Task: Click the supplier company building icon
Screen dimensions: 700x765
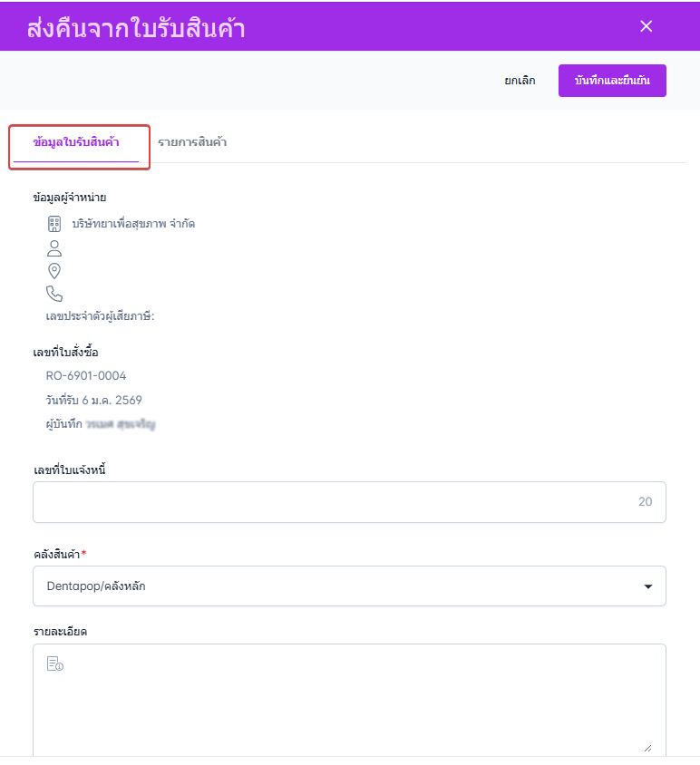Action: 54,224
